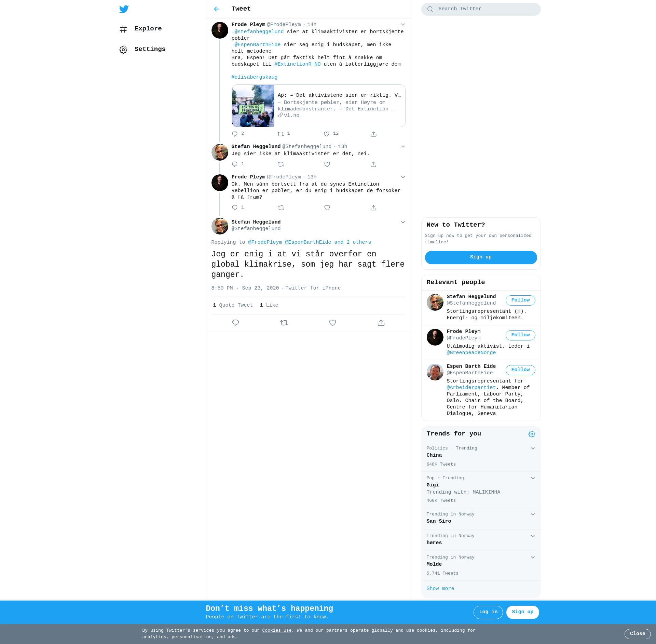This screenshot has height=644, width=656.
Task: Open @stefanheggelund mention link
Action: (259, 32)
